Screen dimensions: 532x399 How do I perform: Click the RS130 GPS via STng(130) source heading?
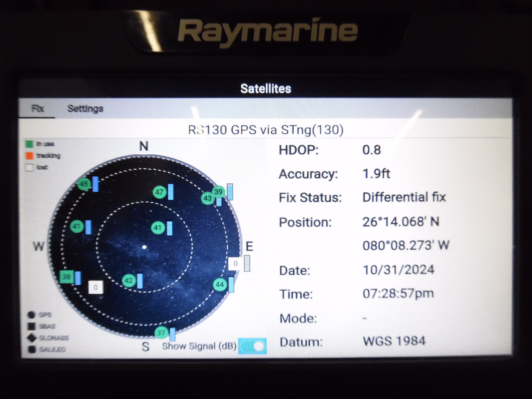tap(266, 130)
